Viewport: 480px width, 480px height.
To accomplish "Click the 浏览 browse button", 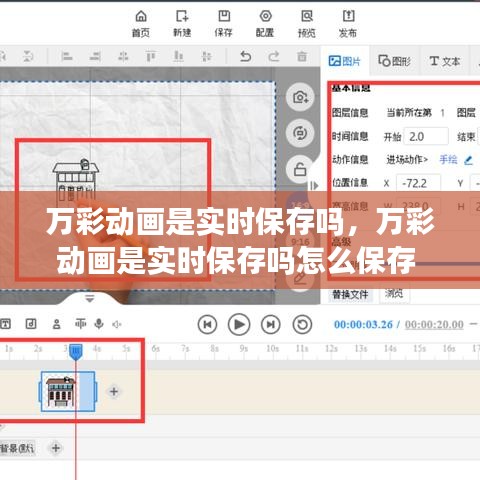I will click(394, 293).
